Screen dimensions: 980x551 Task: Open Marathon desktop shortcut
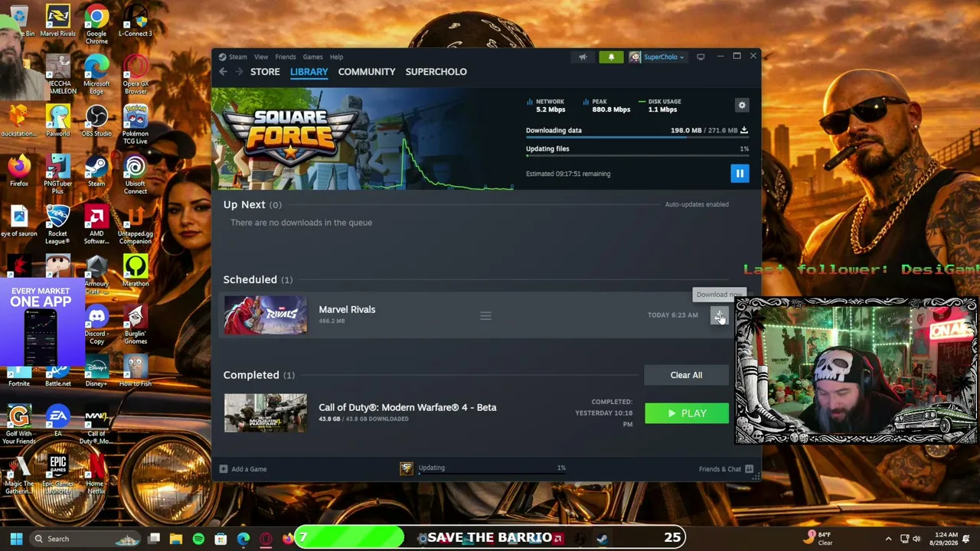(x=136, y=271)
